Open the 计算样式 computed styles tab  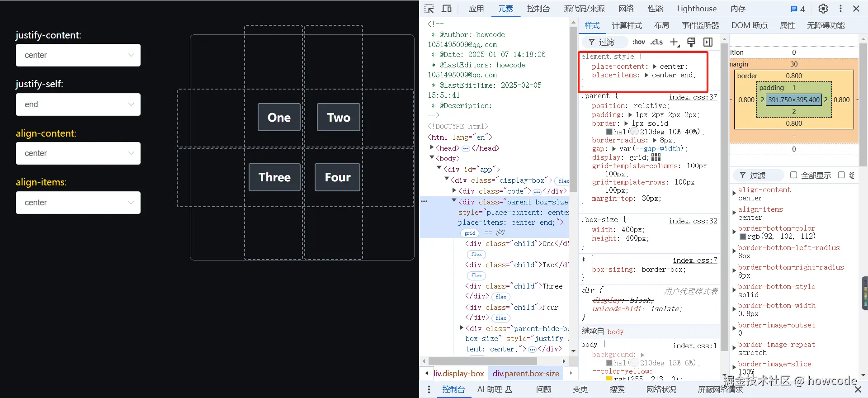coord(627,25)
